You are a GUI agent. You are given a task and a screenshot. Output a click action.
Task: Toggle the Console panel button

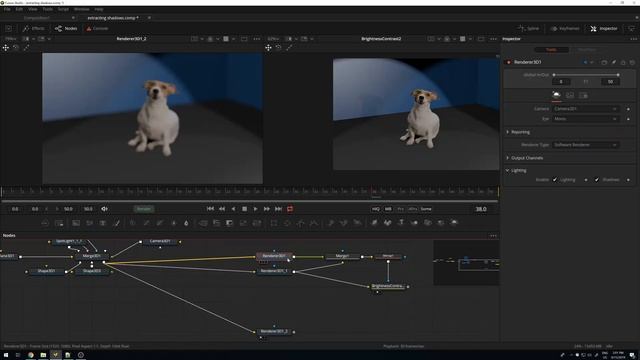97,29
